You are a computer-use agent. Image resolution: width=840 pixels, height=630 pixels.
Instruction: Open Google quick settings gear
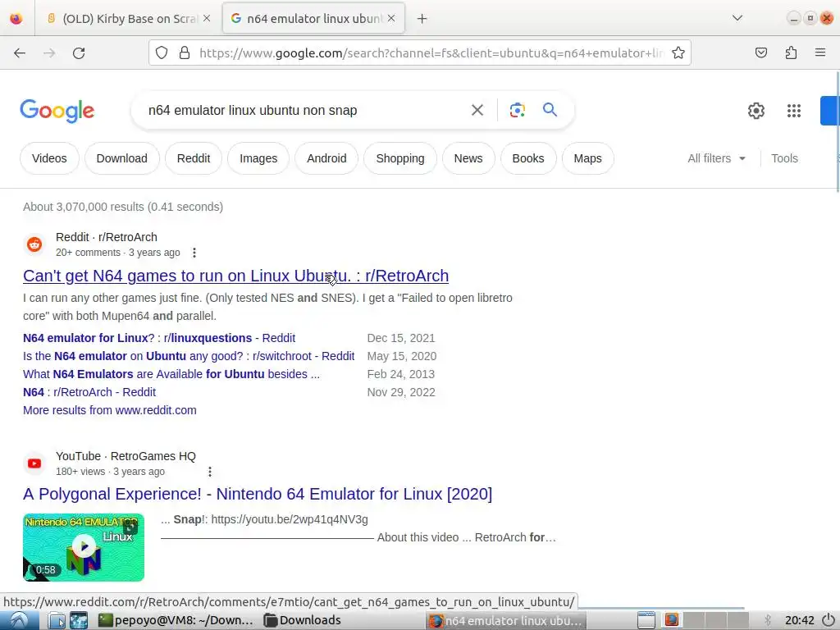[756, 111]
